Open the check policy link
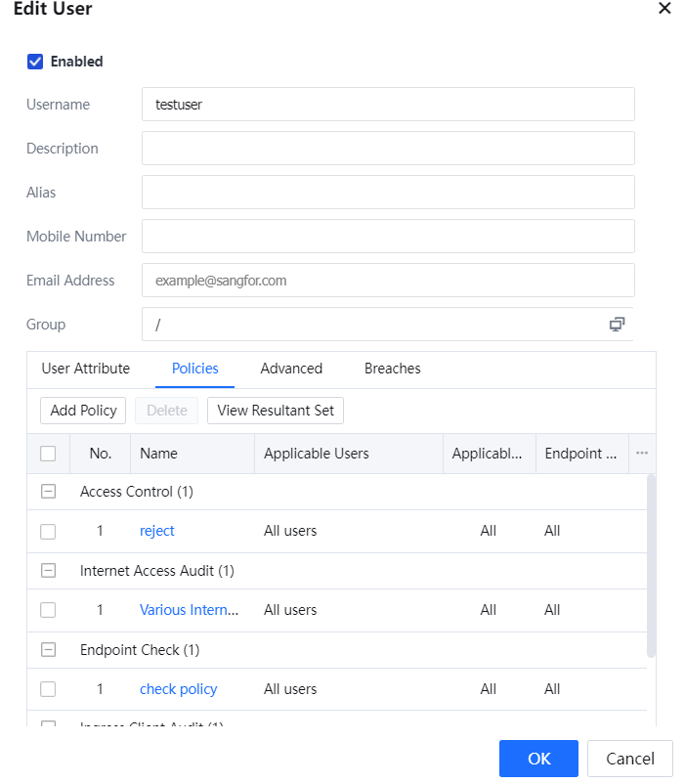Screen dimensions: 685x784 (178, 689)
